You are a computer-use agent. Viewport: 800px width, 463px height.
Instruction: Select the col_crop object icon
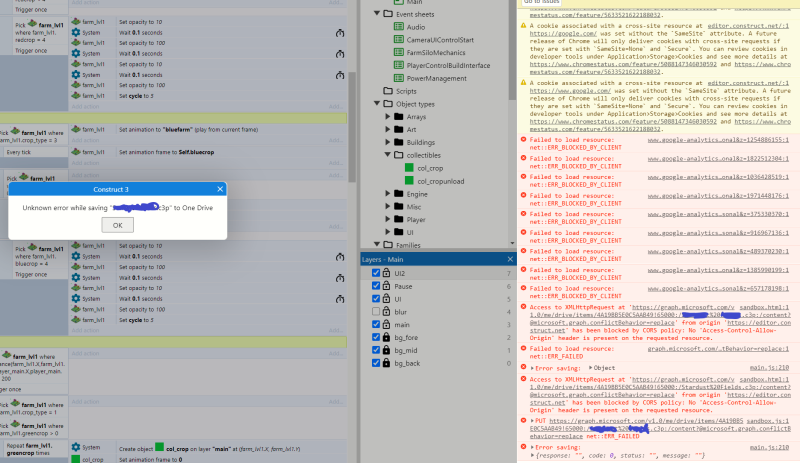[409, 167]
